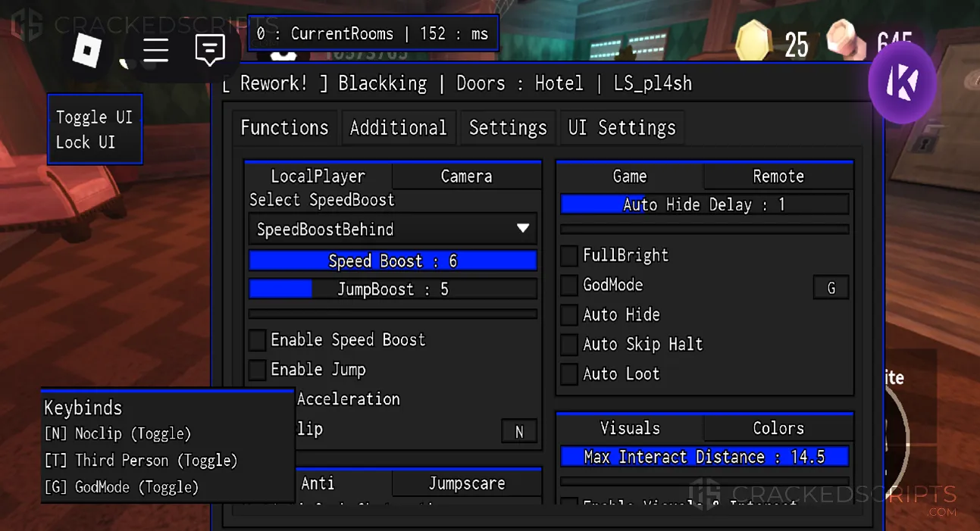The width and height of the screenshot is (980, 531).
Task: Click the purple K executor icon
Action: pyautogui.click(x=903, y=83)
